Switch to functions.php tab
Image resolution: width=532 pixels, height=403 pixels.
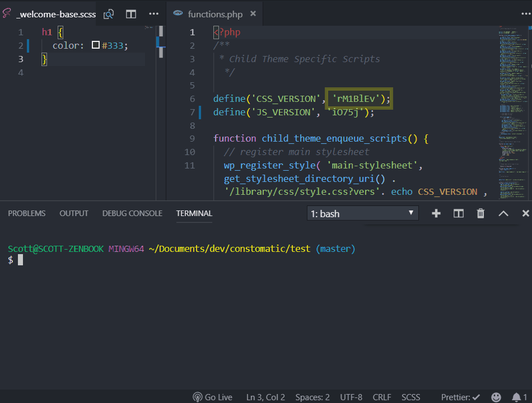click(214, 14)
